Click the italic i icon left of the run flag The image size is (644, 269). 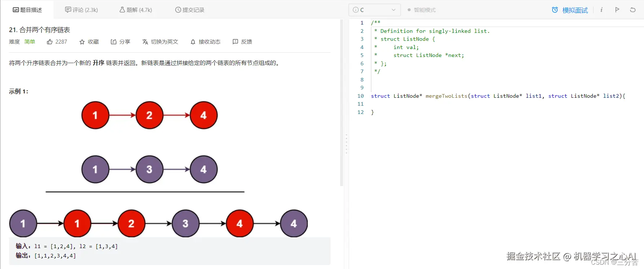coord(601,10)
